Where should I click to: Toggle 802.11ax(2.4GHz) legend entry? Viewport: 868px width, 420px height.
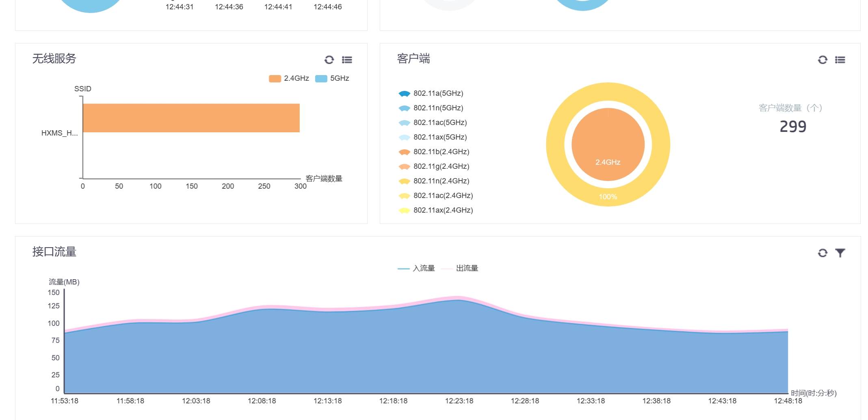click(x=436, y=210)
